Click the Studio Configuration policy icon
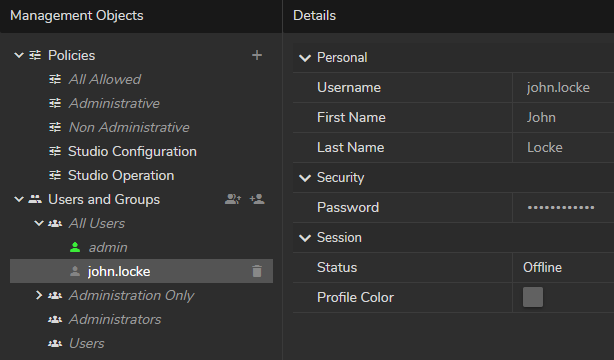This screenshot has width=614, height=360. [55, 151]
